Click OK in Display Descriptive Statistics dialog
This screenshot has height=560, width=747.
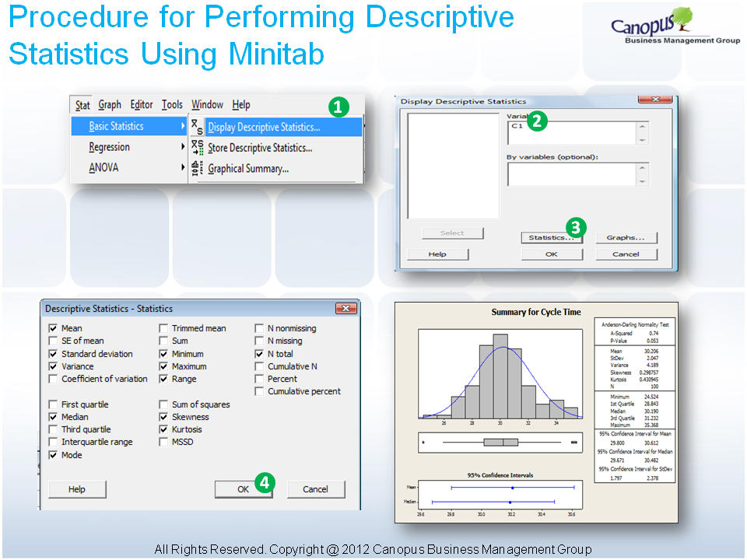click(552, 254)
